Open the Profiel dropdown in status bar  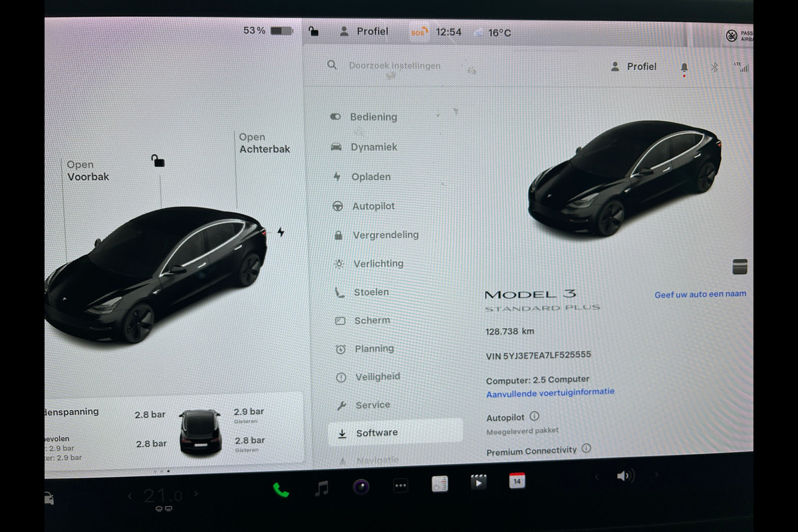[364, 31]
